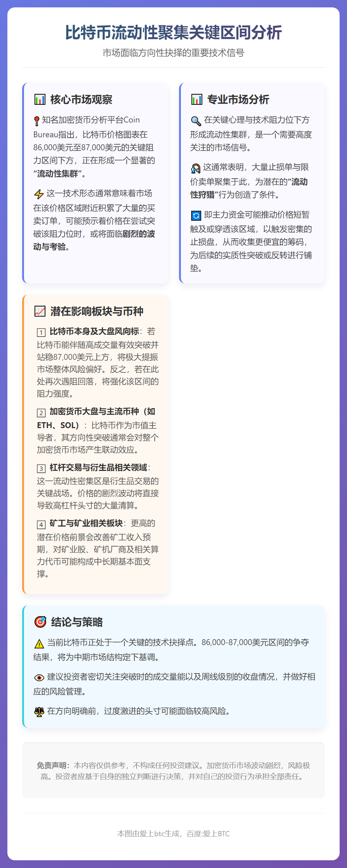Click text 为后续的实质性突破或反转进行铺垫
This screenshot has height=868, width=347.
click(x=251, y=262)
